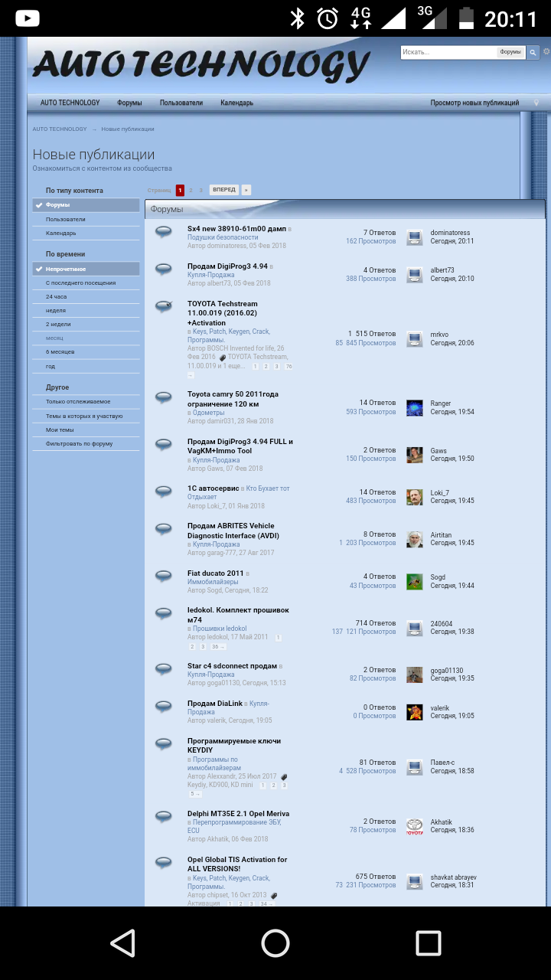The image size is (551, 980).
Task: Open Akhatik Toyota avatar
Action: (414, 826)
